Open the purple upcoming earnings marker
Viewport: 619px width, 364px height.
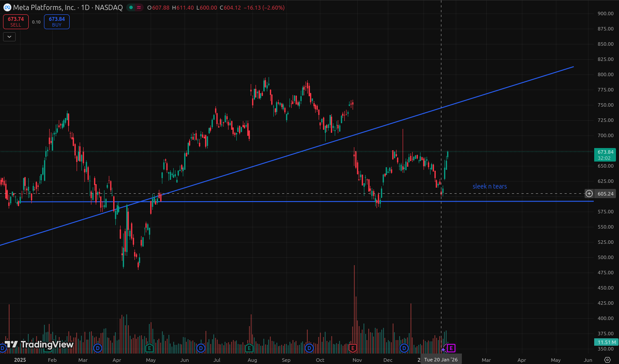pyautogui.click(x=451, y=348)
